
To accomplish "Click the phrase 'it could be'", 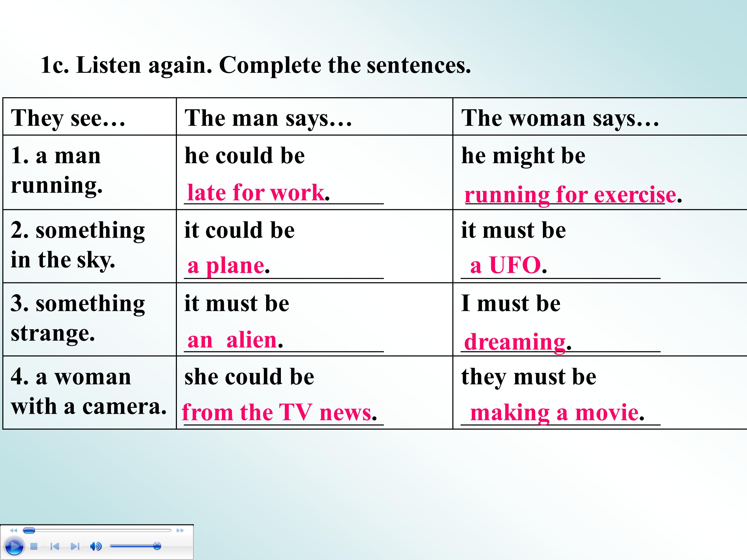I will click(x=239, y=230).
